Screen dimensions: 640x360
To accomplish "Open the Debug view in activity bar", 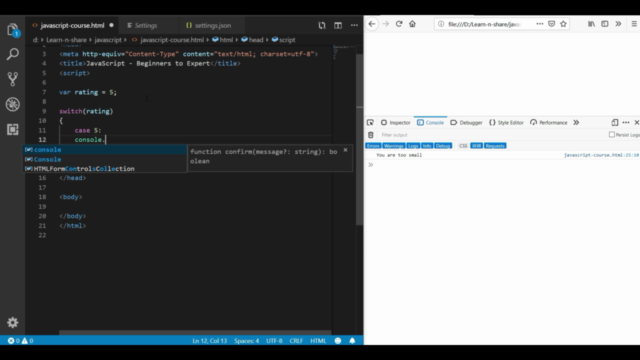I will (13, 104).
